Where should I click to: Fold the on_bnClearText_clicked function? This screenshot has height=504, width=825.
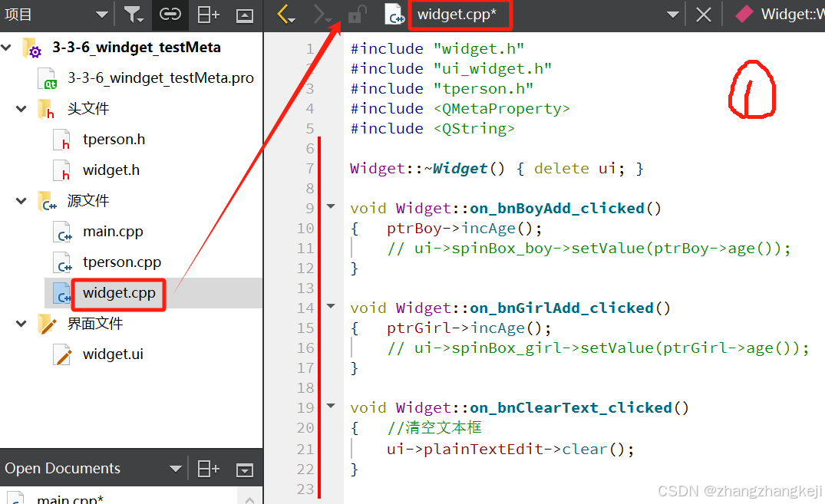pyautogui.click(x=331, y=406)
